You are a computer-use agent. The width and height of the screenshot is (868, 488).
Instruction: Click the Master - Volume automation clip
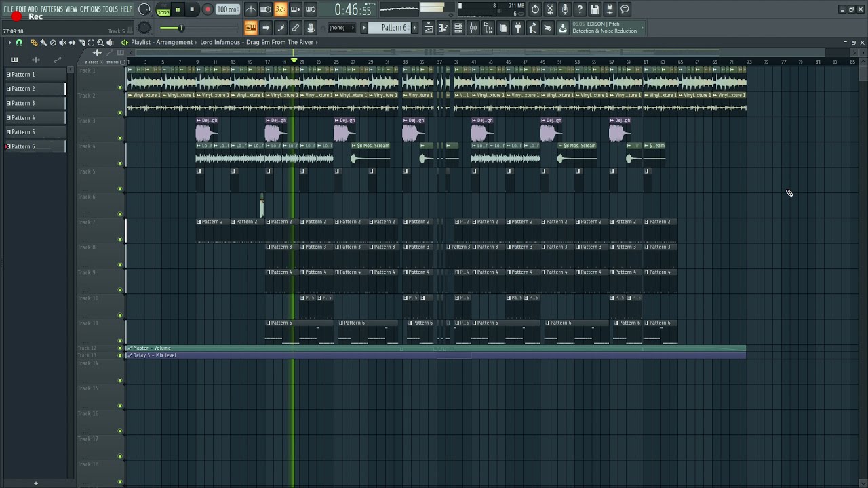coord(436,348)
